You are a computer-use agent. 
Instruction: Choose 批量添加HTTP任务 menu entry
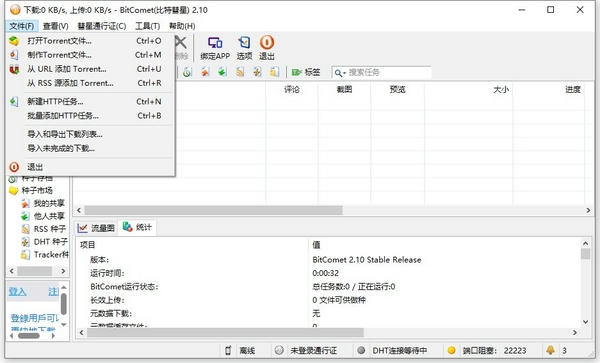pyautogui.click(x=91, y=116)
